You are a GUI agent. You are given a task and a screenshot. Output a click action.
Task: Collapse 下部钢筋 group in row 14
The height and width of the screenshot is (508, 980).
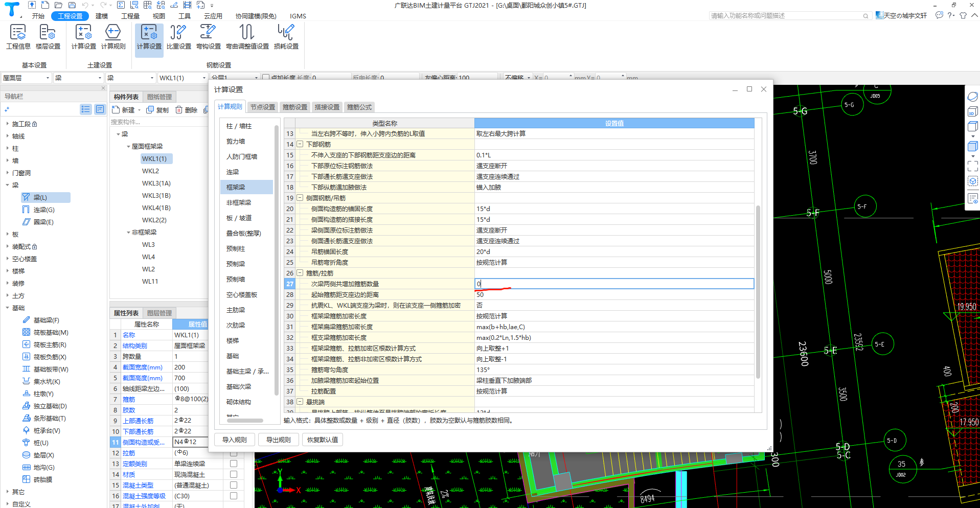point(300,144)
